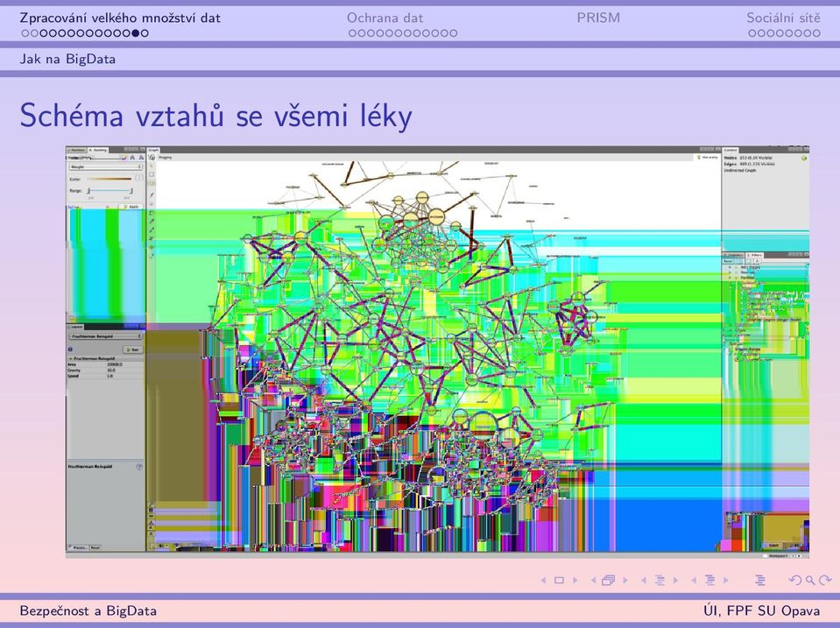Jump to section Sociální sítě

coord(783,18)
